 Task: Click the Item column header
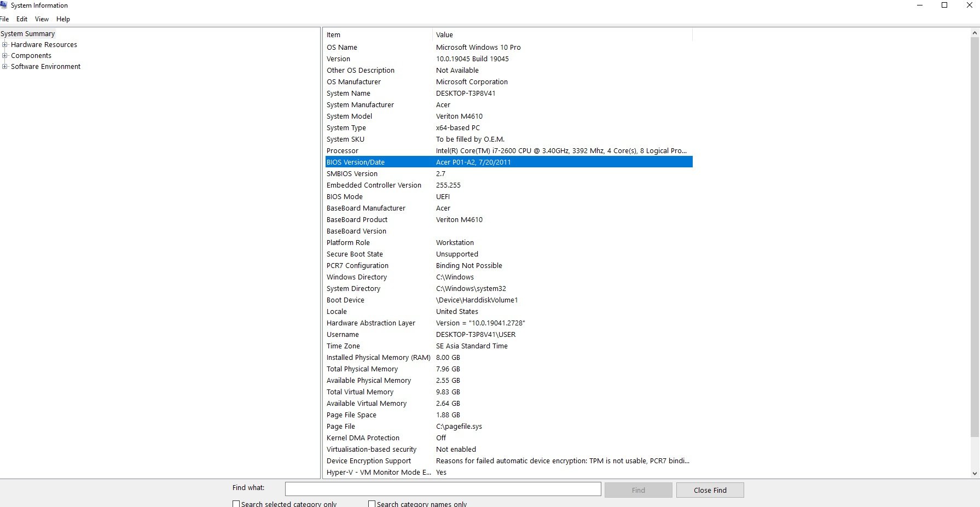378,35
